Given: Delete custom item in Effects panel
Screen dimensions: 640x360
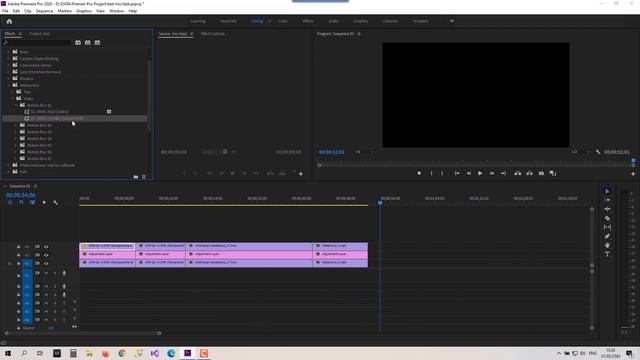Looking at the screenshot, I should [144, 177].
